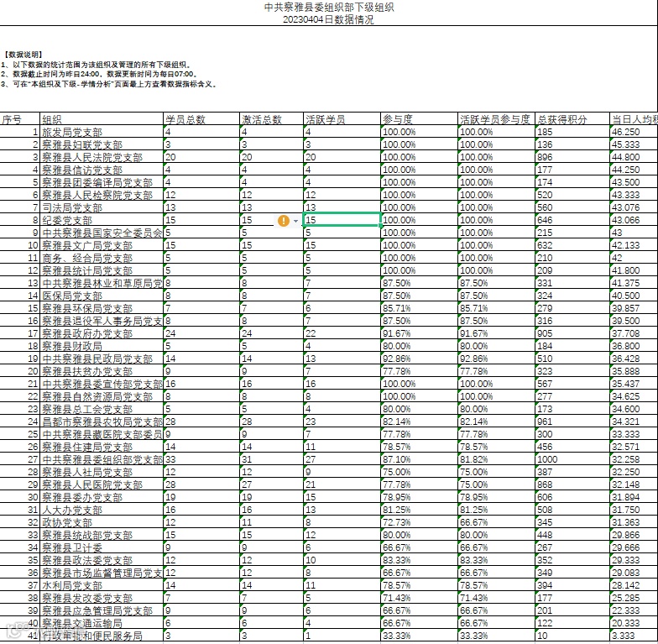658x644 pixels.
Task: Select cell 司法局党支部
Action: pos(102,207)
